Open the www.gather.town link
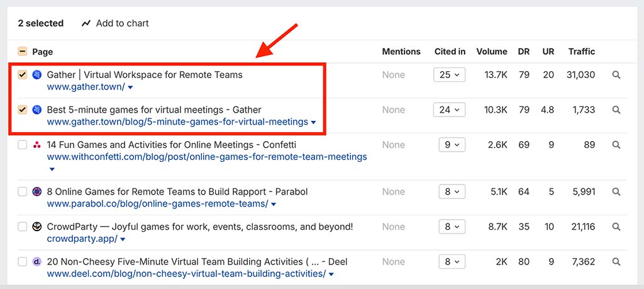This screenshot has height=289, width=644. click(86, 86)
